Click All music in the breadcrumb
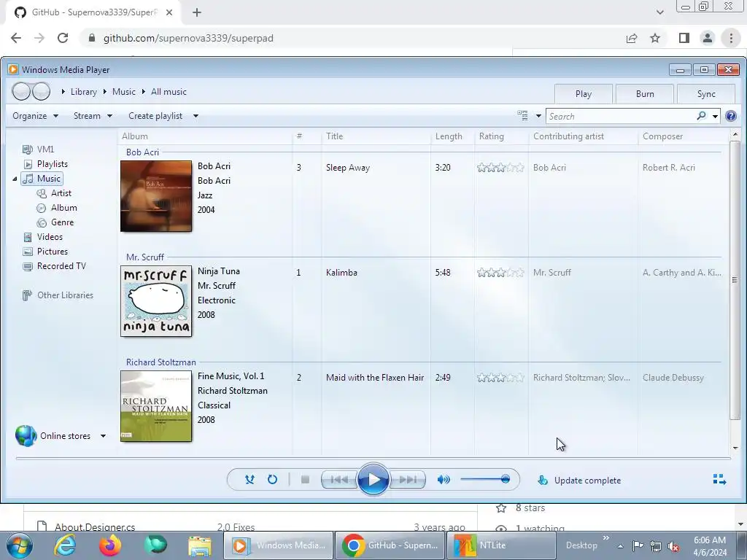The width and height of the screenshot is (747, 560). pyautogui.click(x=169, y=91)
